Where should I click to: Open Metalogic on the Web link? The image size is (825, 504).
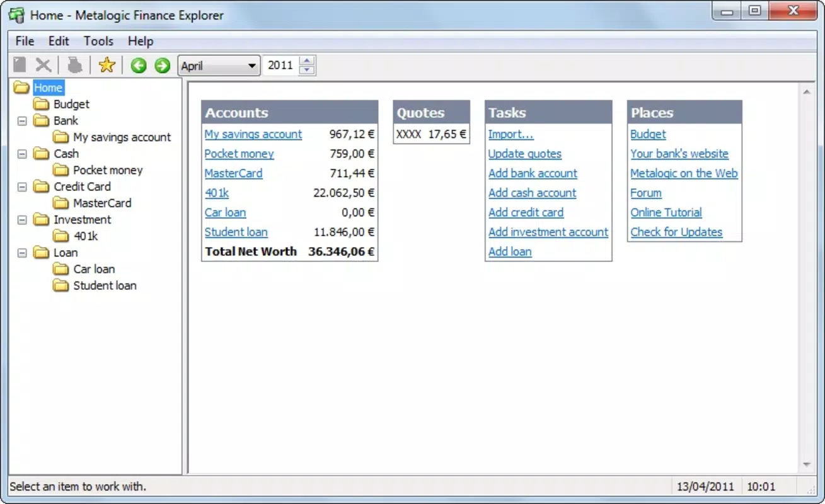click(x=684, y=173)
